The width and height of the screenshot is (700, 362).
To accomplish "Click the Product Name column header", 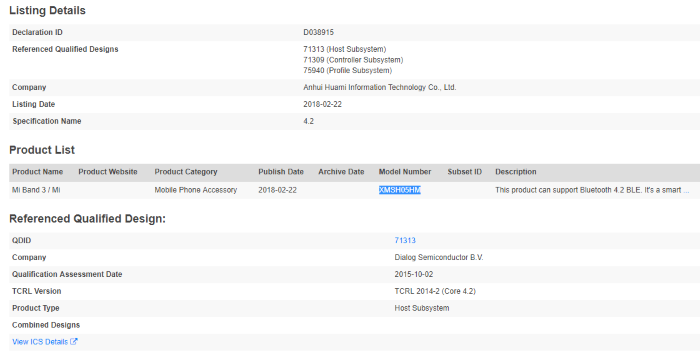I will [x=38, y=172].
